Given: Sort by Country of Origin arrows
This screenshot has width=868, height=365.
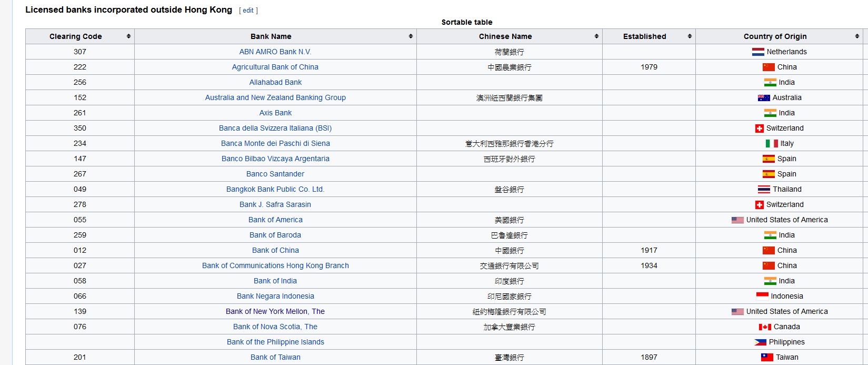Looking at the screenshot, I should pyautogui.click(x=857, y=36).
